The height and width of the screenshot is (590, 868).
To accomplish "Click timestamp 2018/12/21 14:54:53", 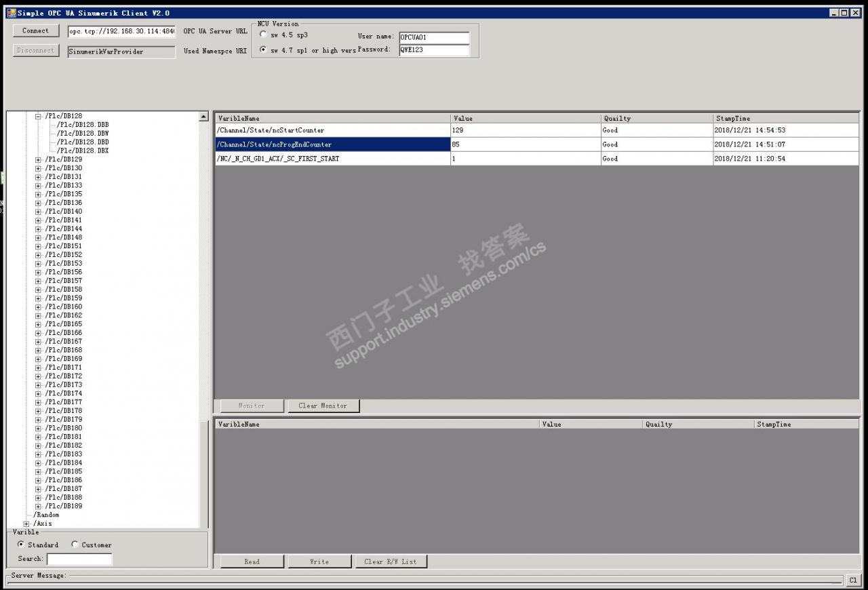I will (786, 130).
